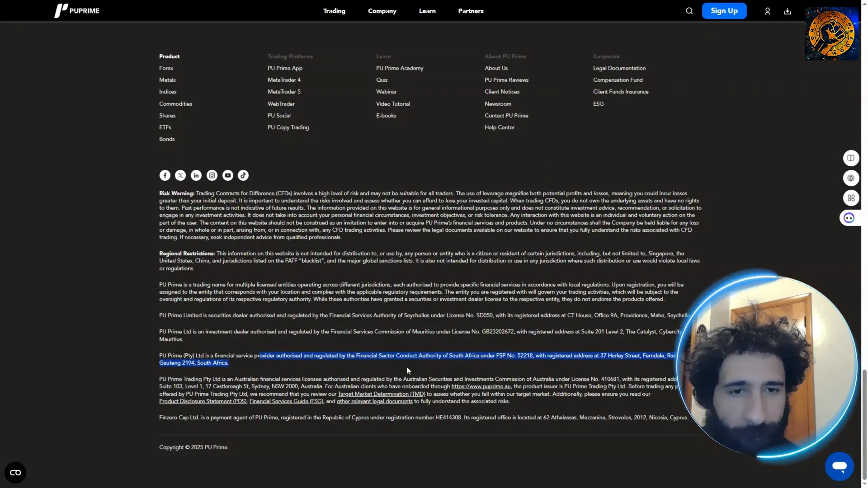Open the Trading menu
The image size is (868, 488).
(x=334, y=11)
